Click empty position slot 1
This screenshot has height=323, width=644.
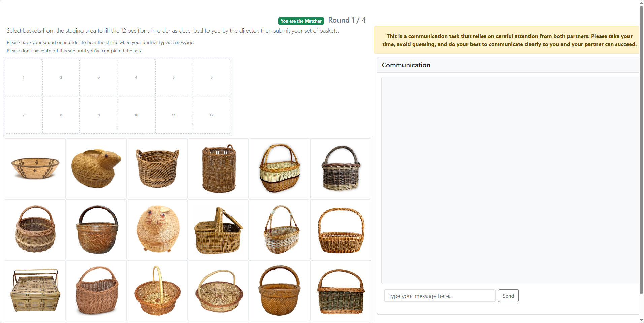pos(24,77)
